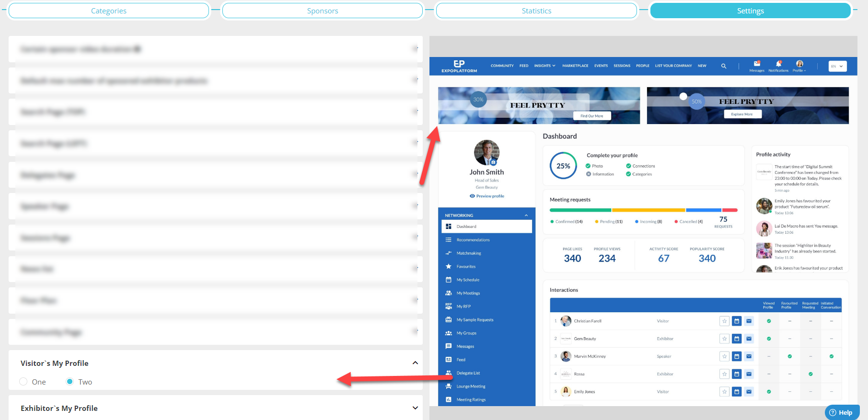Switch to the Statistics tab
The width and height of the screenshot is (868, 420).
coord(536,11)
